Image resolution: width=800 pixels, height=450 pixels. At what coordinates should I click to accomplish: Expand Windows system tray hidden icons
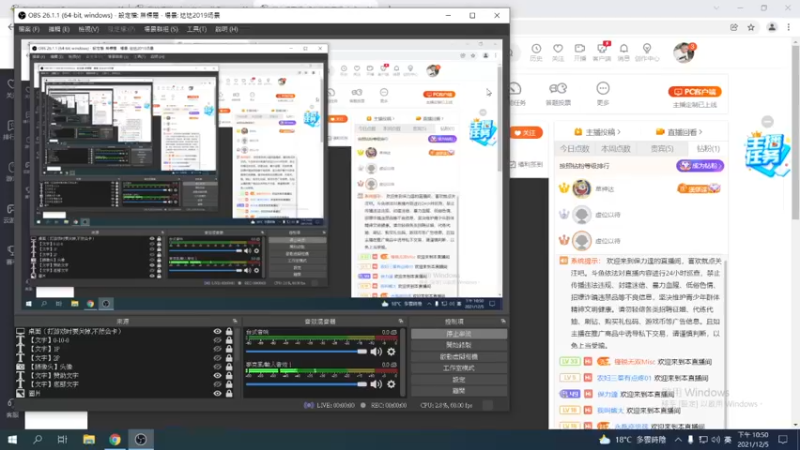678,439
